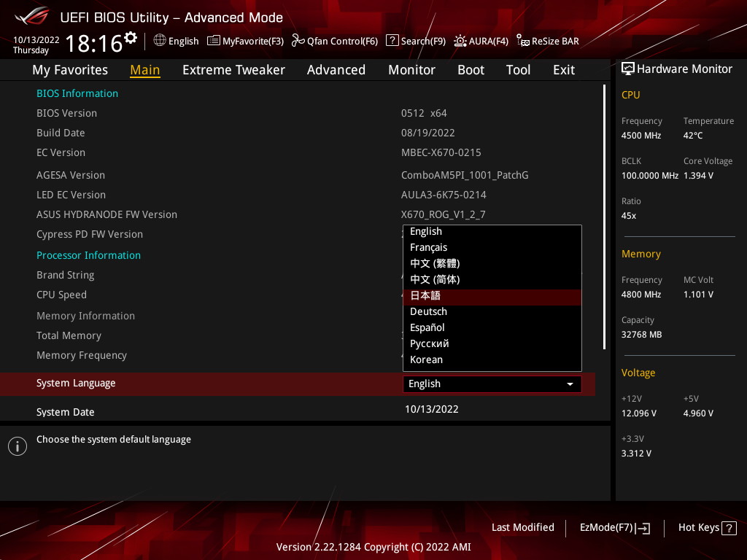Click the Processor Information heading
Screen dimensions: 747x560
click(88, 255)
